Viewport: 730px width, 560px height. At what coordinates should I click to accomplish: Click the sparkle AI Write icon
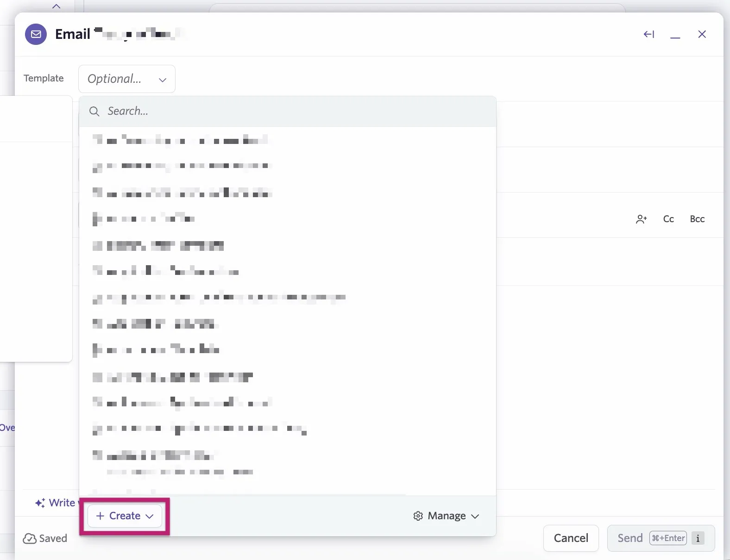pos(40,503)
